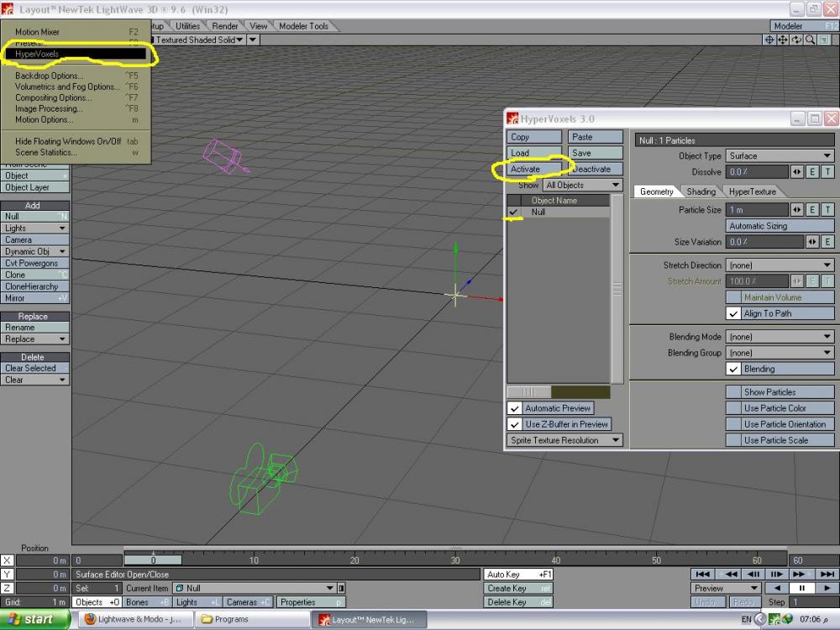Click the green system tray icon
The width and height of the screenshot is (840, 630).
click(774, 619)
